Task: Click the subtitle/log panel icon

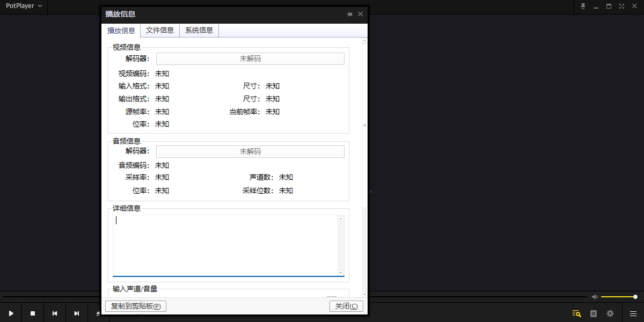Action: [594, 313]
